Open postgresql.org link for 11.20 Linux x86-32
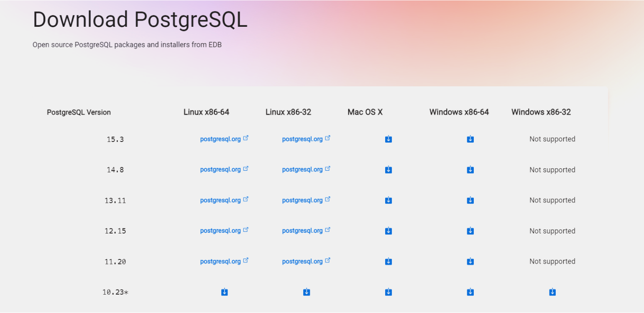 point(306,261)
